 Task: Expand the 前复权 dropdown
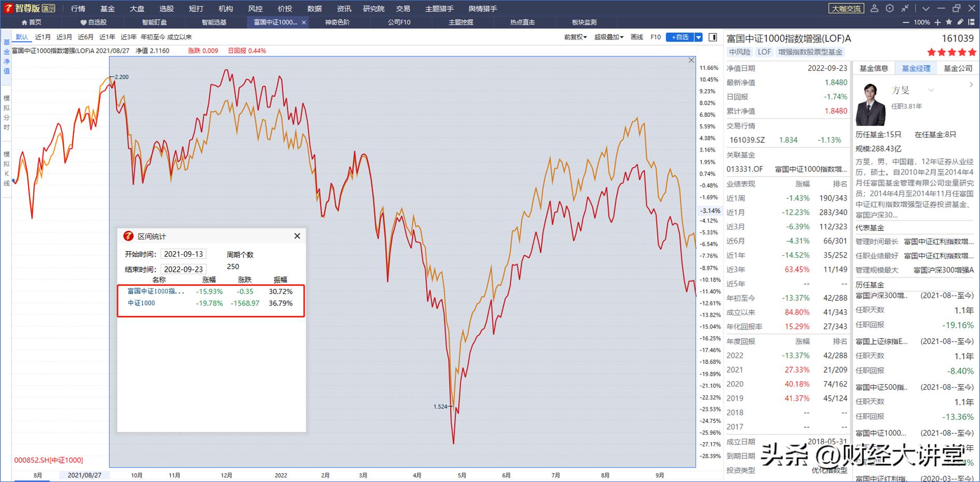tap(575, 37)
